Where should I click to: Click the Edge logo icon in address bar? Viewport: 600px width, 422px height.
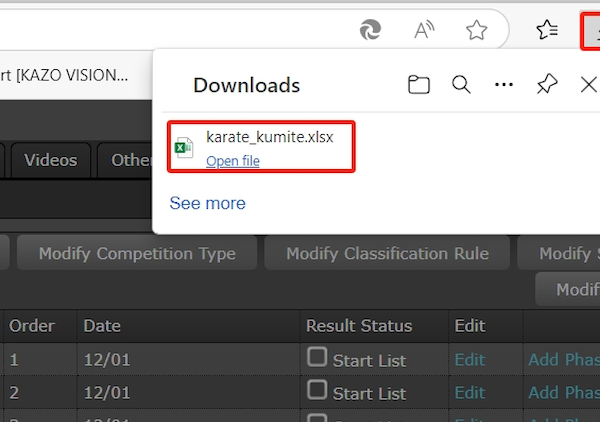[x=371, y=31]
